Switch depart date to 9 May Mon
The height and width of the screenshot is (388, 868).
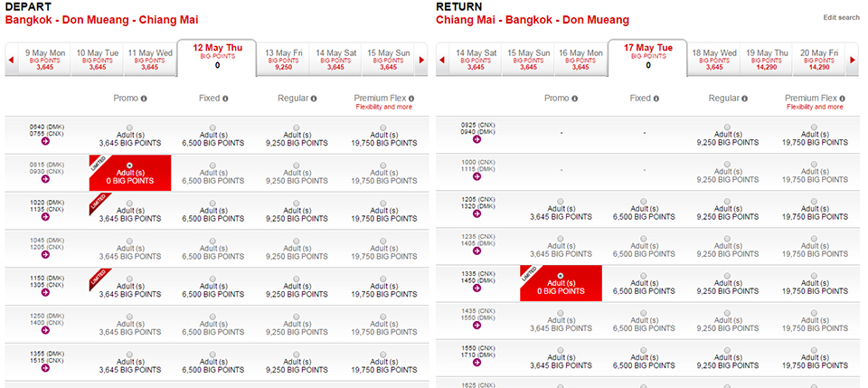(45, 60)
